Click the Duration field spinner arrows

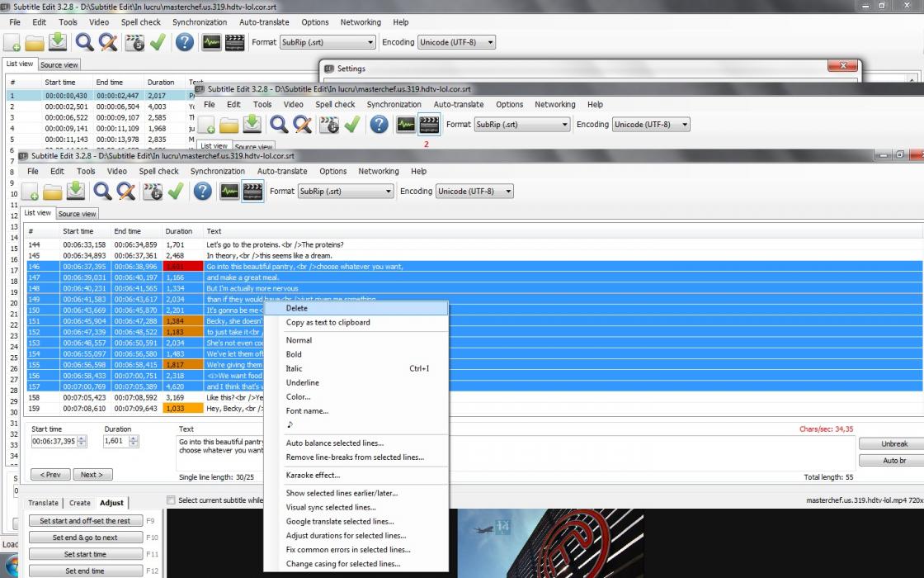point(134,442)
